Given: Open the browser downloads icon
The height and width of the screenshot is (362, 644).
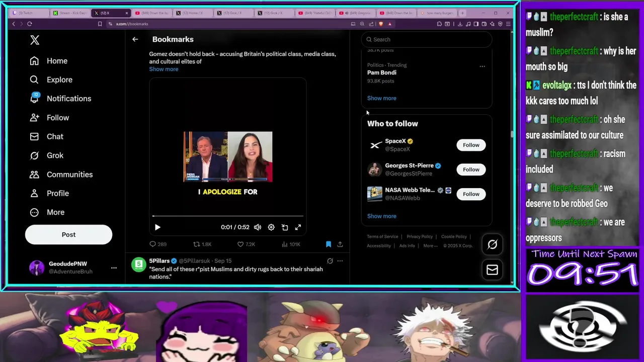Looking at the screenshot, I should point(460,24).
